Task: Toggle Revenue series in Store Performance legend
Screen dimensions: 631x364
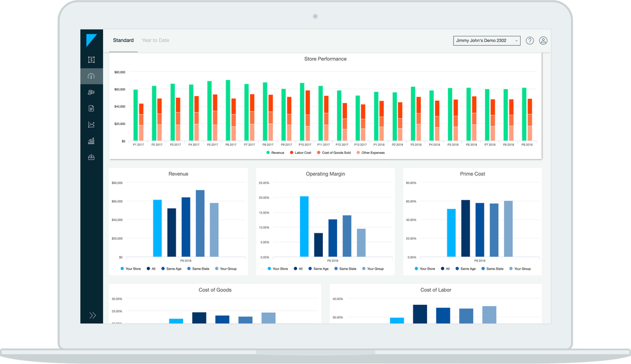Action: 275,152
